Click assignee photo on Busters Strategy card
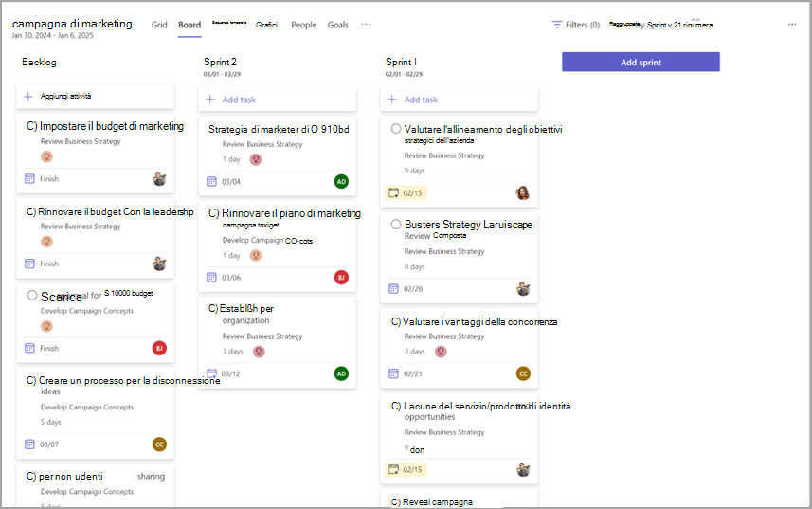Screen dimensions: 812x509 click(523, 288)
